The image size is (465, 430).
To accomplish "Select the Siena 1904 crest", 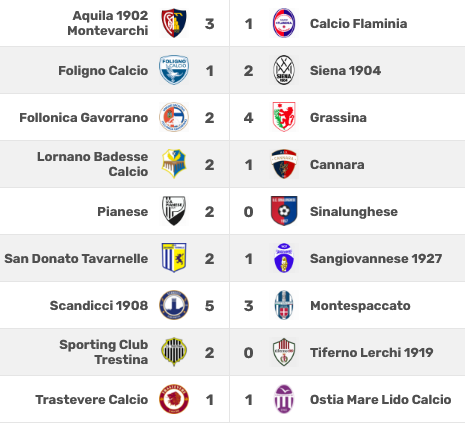I will coord(284,70).
